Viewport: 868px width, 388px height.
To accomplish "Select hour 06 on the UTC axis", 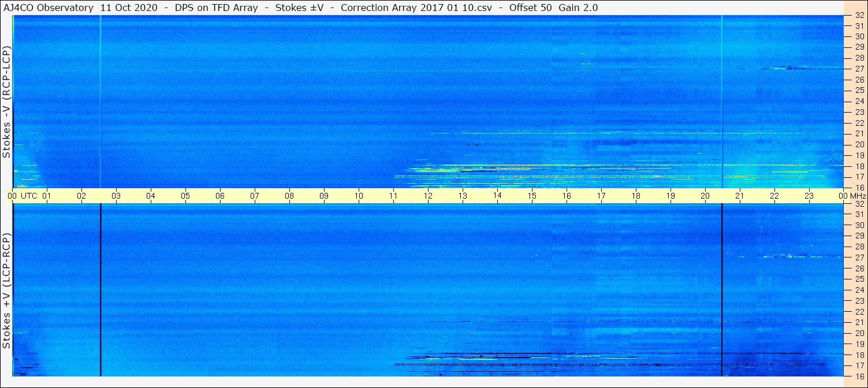I will (x=220, y=196).
